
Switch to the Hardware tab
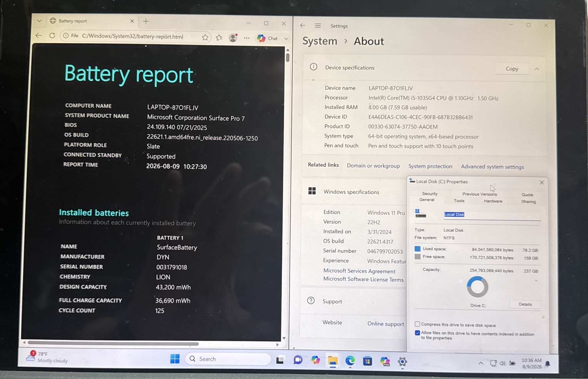(493, 201)
